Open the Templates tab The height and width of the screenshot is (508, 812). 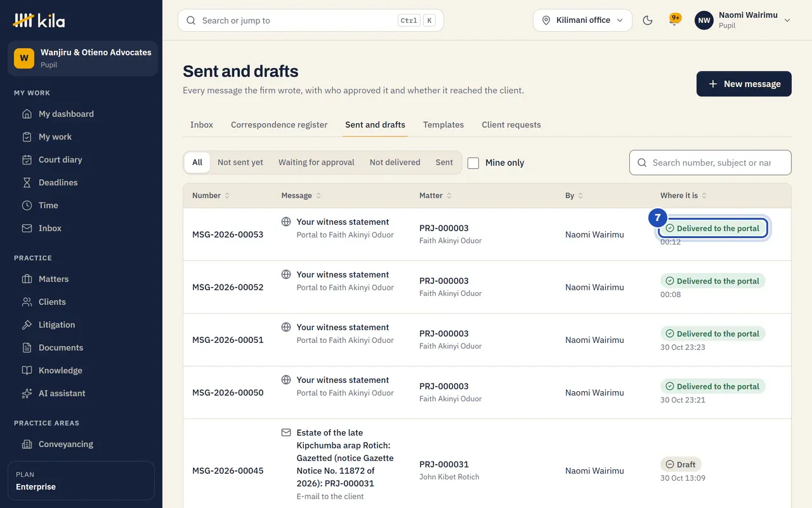click(x=443, y=125)
